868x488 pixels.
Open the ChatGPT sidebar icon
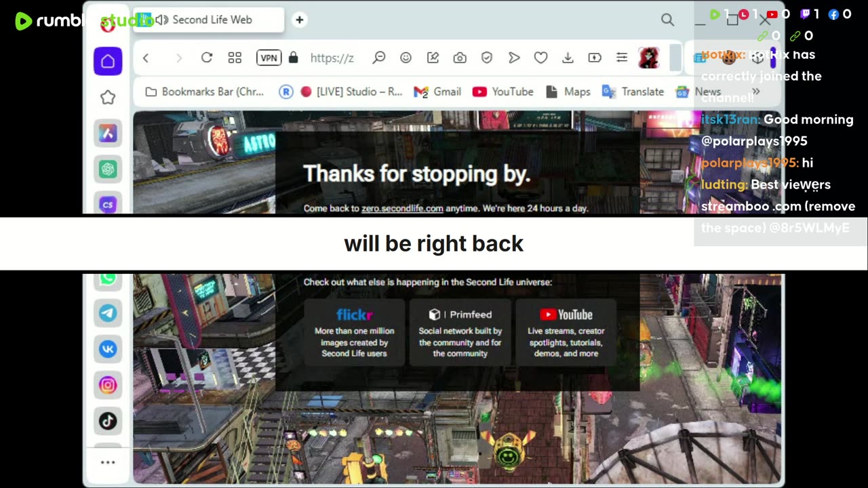click(108, 169)
